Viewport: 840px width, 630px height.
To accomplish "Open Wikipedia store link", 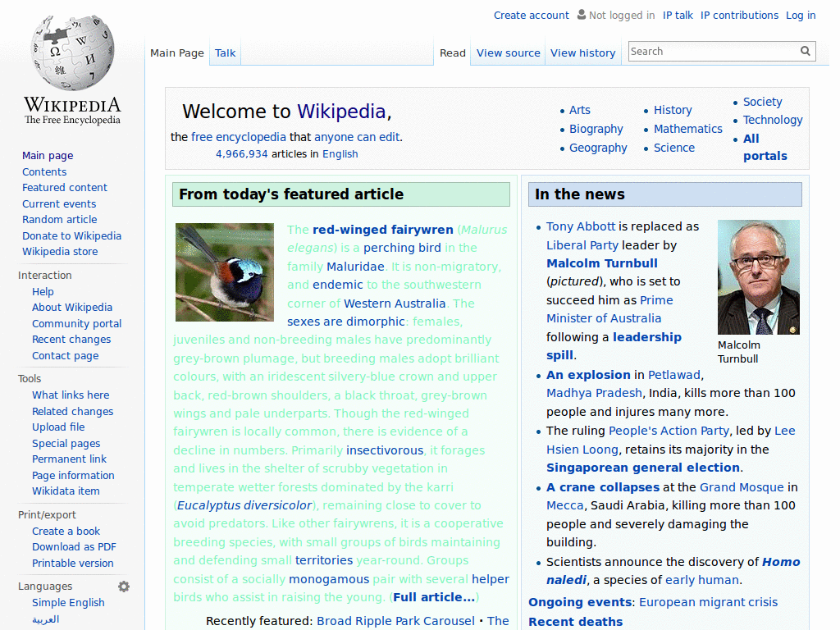I will click(60, 252).
